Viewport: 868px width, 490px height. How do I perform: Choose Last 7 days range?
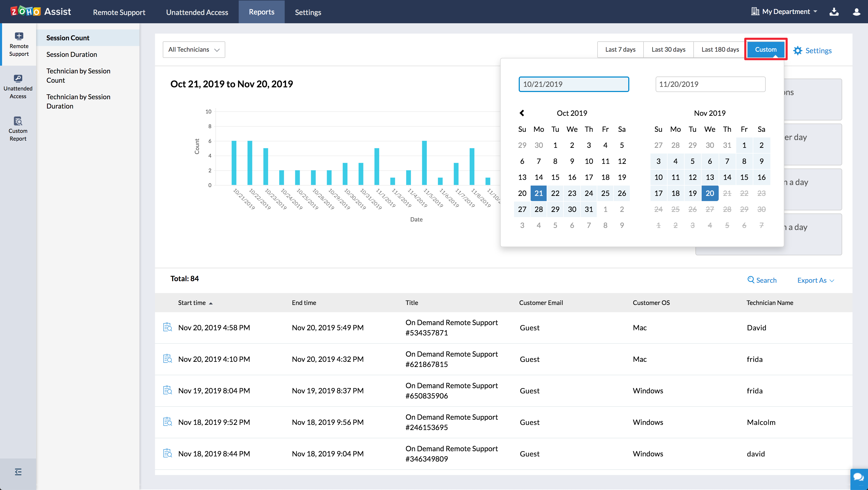click(x=620, y=50)
